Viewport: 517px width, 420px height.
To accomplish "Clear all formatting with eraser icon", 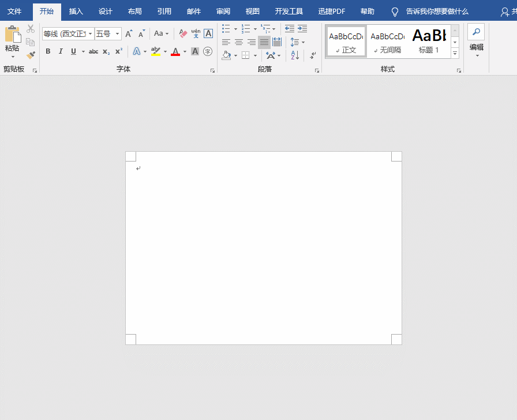I will (x=183, y=33).
